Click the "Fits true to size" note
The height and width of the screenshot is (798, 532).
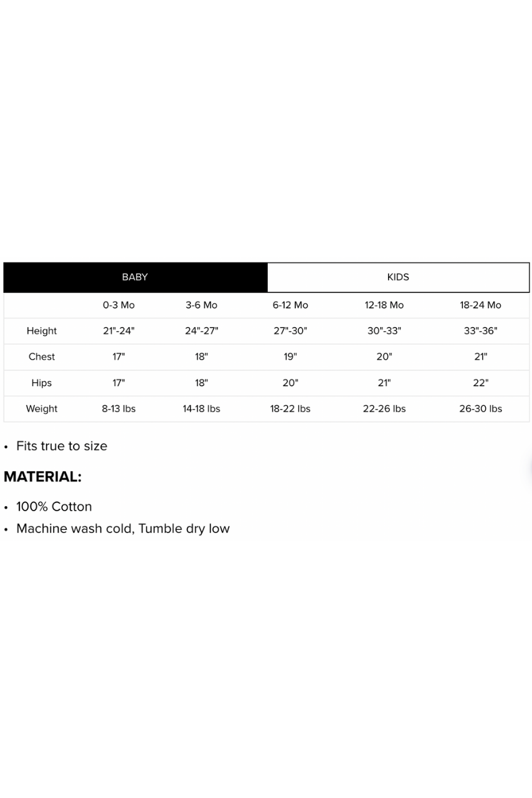(62, 446)
